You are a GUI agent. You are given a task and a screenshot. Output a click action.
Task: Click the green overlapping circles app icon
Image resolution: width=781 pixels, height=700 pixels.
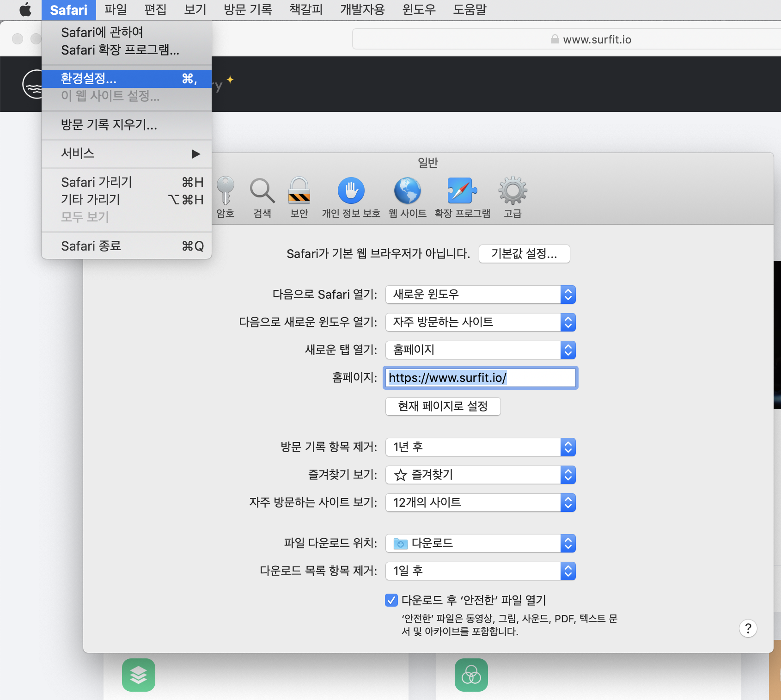pos(471,675)
